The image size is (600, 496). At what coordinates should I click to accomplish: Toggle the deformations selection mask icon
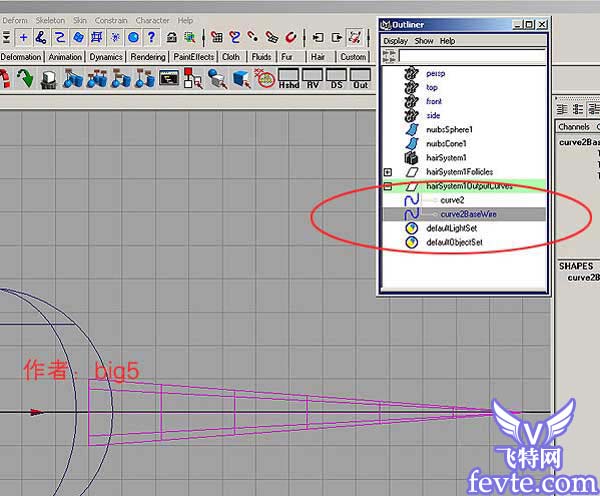96,38
